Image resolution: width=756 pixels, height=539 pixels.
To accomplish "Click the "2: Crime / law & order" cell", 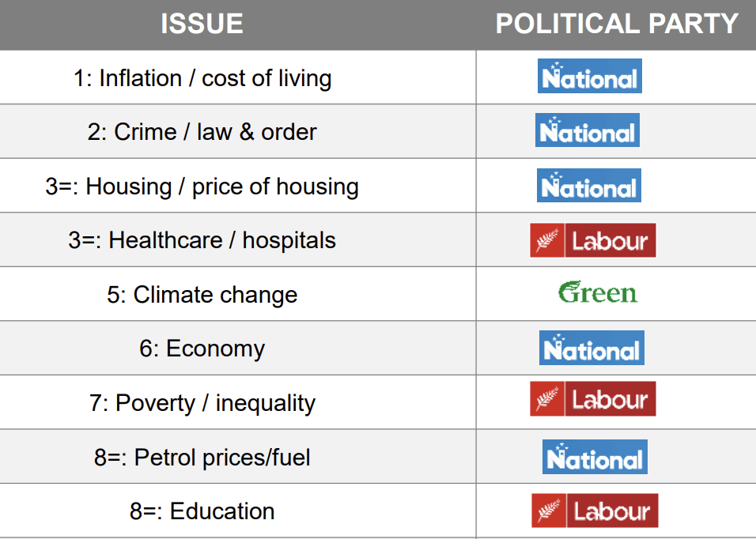I will [x=202, y=132].
